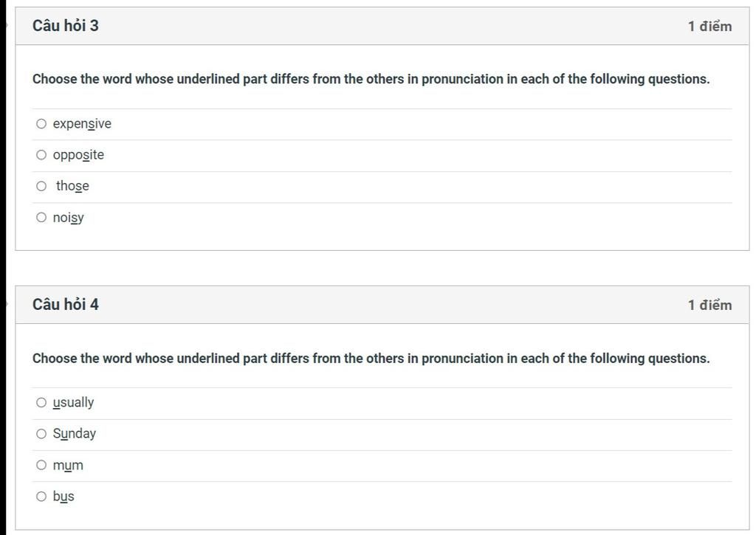Choose the 'Sunday' radio option

click(x=41, y=434)
